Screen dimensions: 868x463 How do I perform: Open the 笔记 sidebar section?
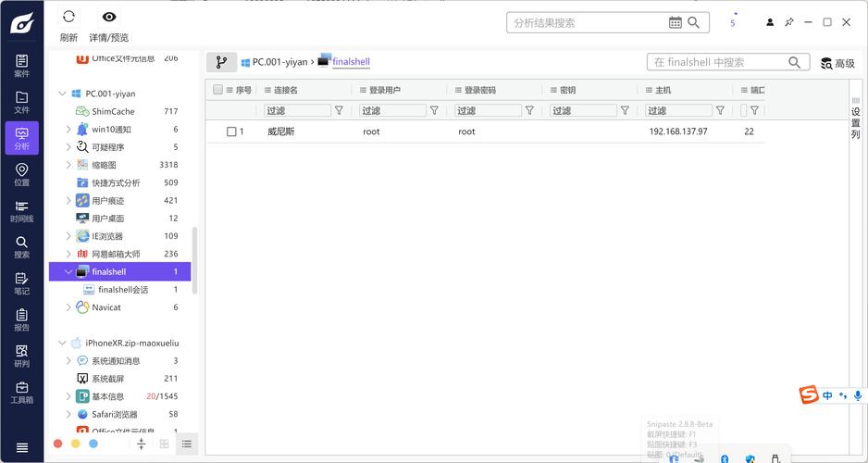pos(21,284)
